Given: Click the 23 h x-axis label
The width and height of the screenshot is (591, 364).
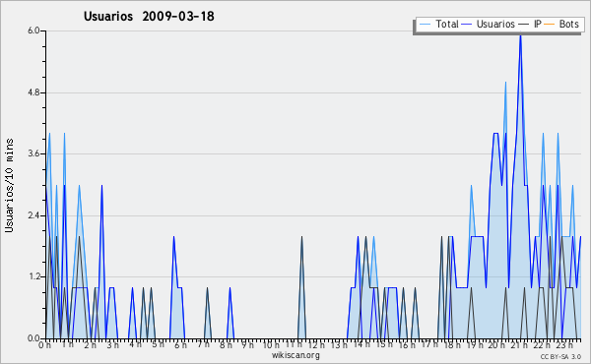Looking at the screenshot, I should click(564, 344).
